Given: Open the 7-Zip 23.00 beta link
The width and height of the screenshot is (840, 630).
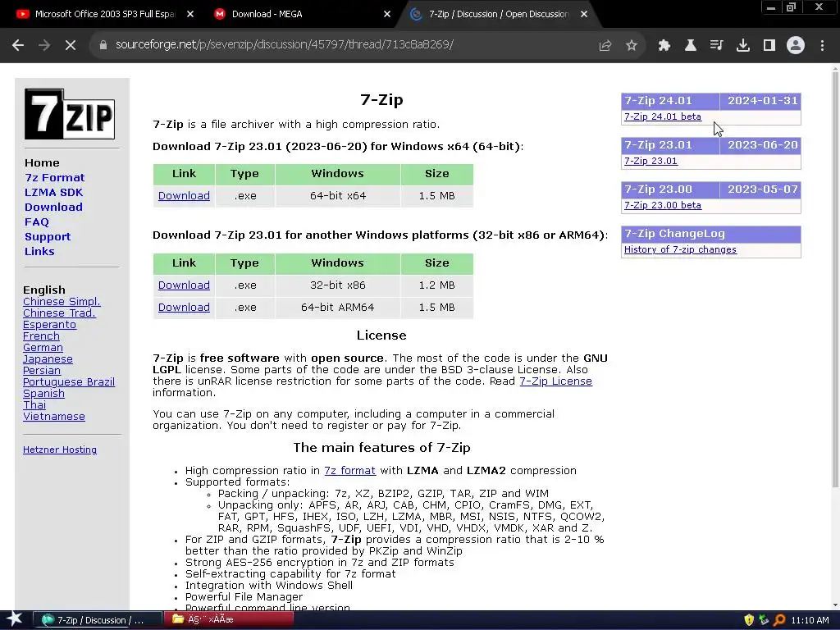Looking at the screenshot, I should click(x=662, y=206).
